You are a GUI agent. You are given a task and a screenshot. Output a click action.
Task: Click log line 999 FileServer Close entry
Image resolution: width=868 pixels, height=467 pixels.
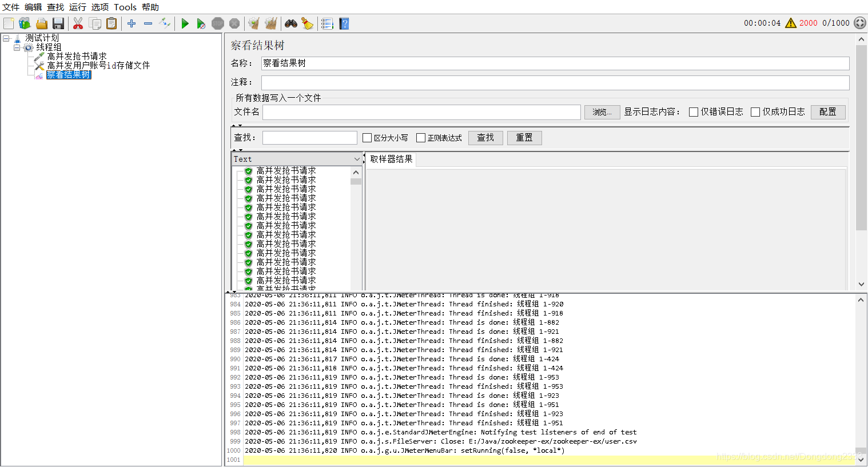[x=440, y=441]
